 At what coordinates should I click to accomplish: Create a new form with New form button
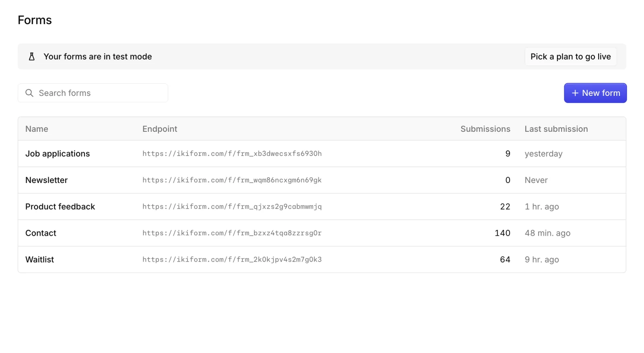595,93
